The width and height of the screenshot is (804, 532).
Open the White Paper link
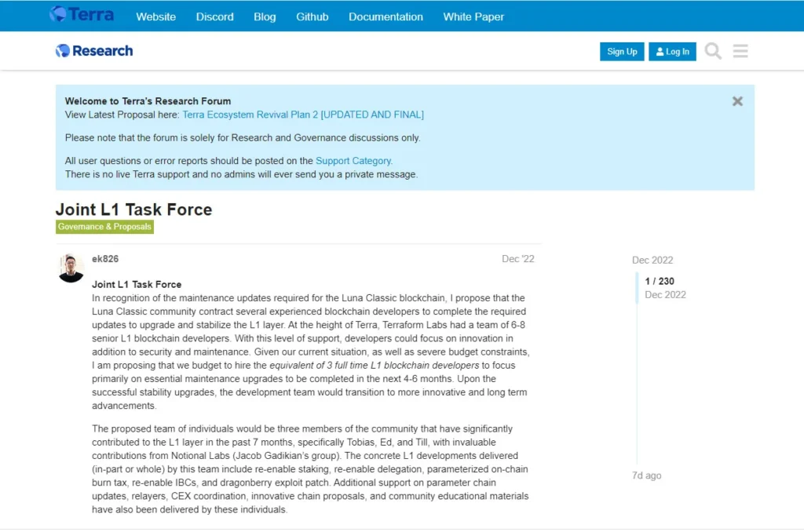coord(473,17)
